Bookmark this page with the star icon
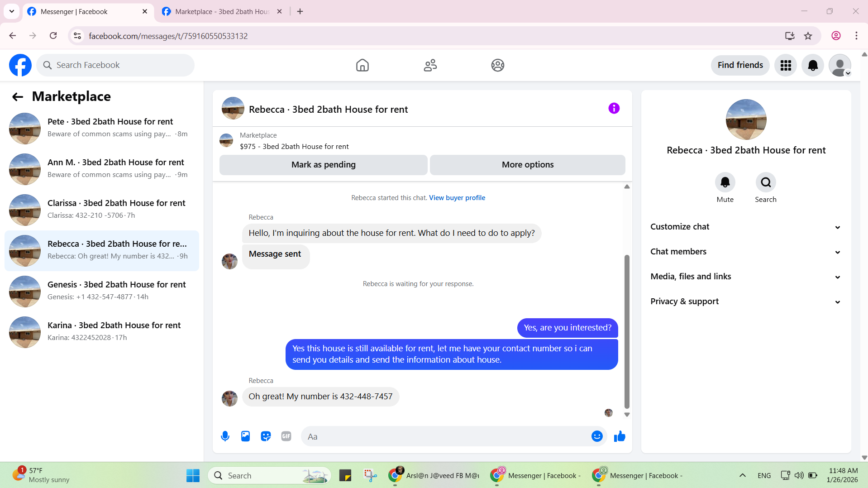The height and width of the screenshot is (488, 868). point(808,36)
